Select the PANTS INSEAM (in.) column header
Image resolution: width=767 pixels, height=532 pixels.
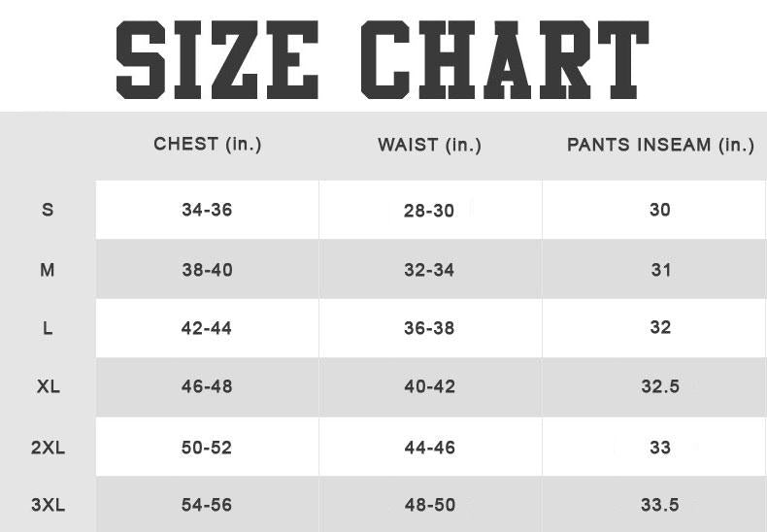[660, 146]
